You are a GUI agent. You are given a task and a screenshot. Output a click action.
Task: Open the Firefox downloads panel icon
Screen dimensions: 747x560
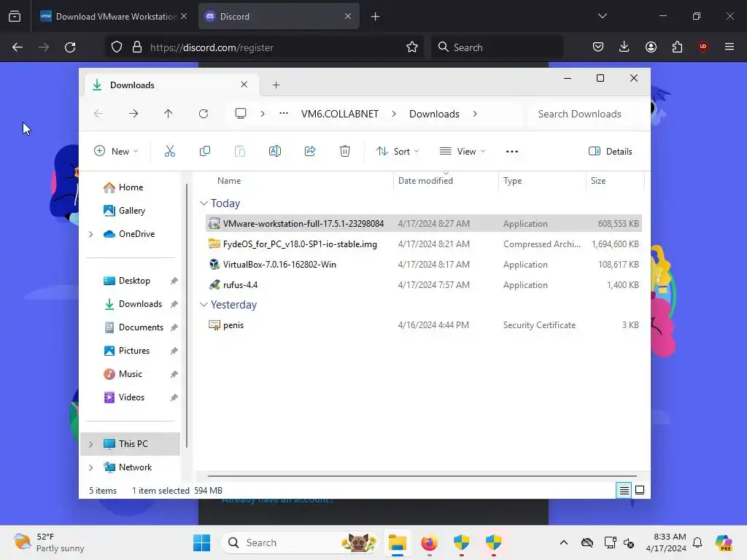624,47
